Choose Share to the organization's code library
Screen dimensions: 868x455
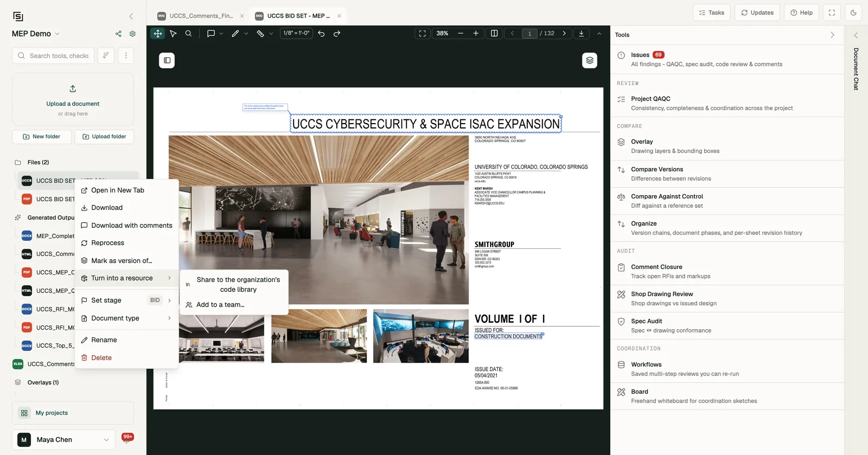[234, 285]
